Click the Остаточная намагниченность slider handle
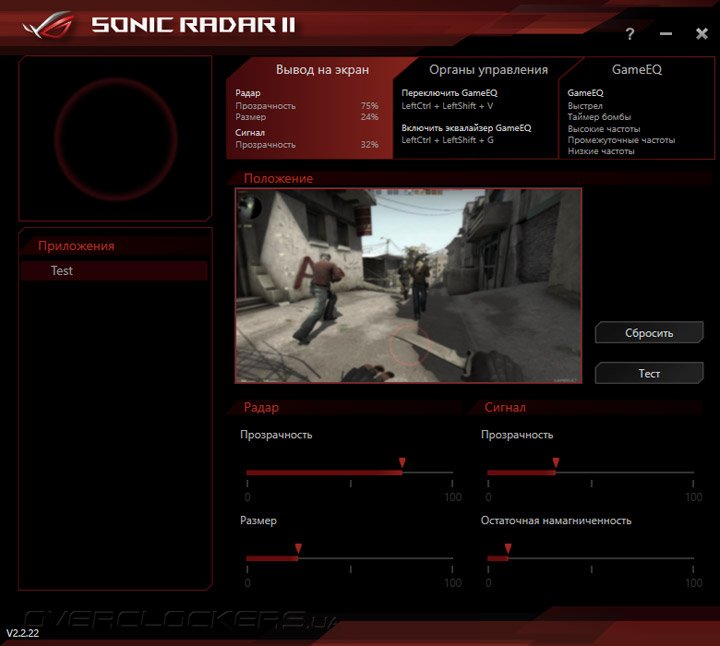The image size is (720, 646). (508, 548)
